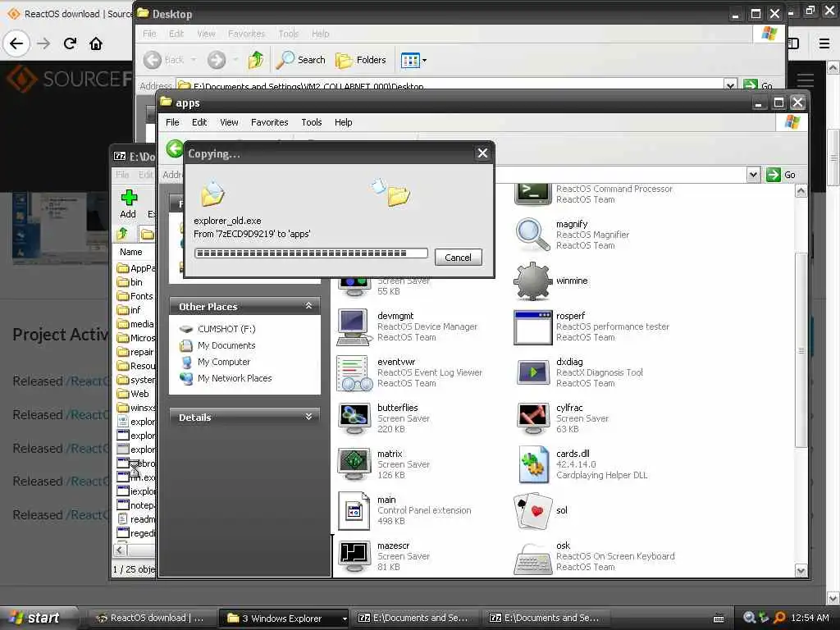This screenshot has width=840, height=630.
Task: Click Search magnifier in Desktop window toolbar
Action: point(300,60)
